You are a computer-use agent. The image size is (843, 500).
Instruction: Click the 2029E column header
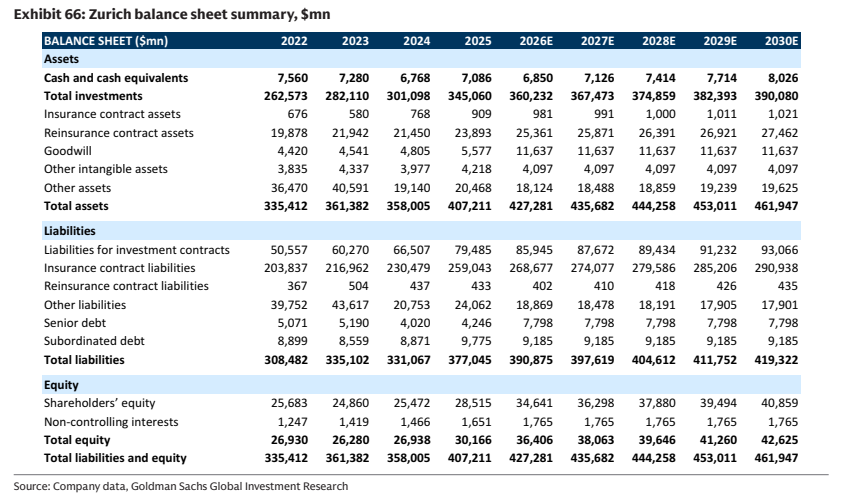(x=720, y=41)
